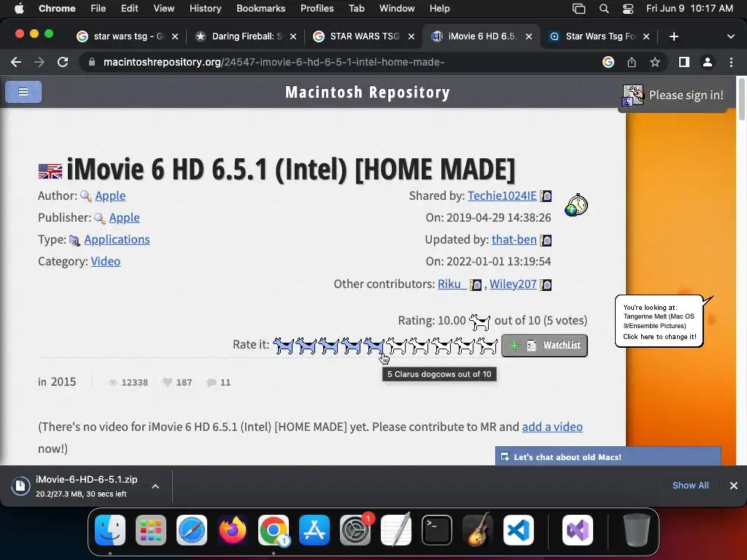Viewport: 747px width, 560px height.
Task: Click the browser Forward arrow
Action: click(x=39, y=63)
